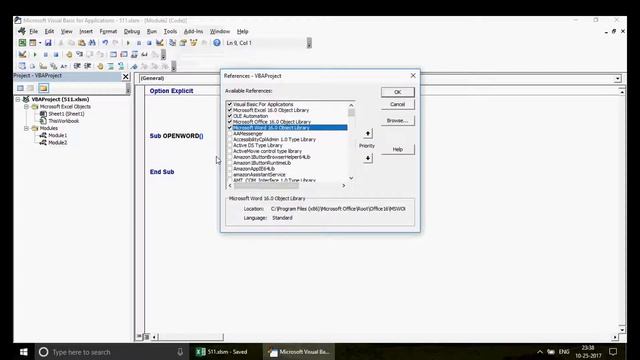Check AccessibilityCplAdmin 1.0 Type Library checkbox
640x360 pixels.
229,139
